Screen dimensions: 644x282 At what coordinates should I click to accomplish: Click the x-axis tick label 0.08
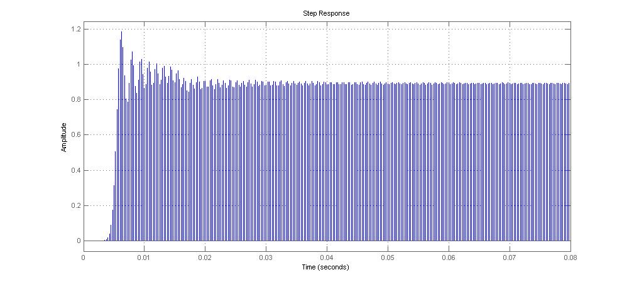[570, 258]
